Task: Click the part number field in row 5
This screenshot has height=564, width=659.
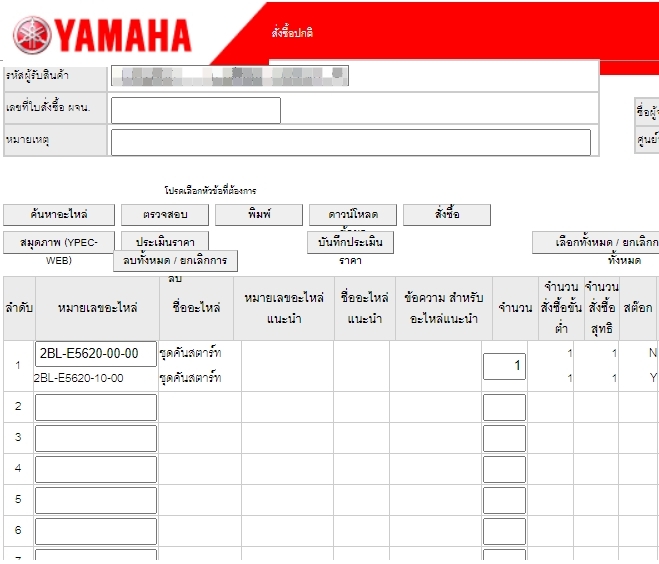Action: 96,500
